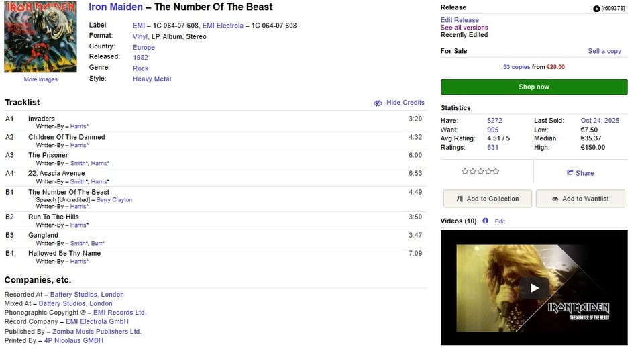Image resolution: width=644 pixels, height=353 pixels.
Task: Click the info icon beside Videos (10)
Action: coord(486,221)
